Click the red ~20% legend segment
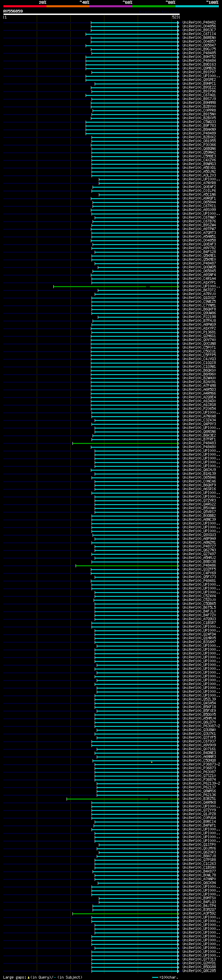Screen dimensions: 222x980 (x=25, y=6)
